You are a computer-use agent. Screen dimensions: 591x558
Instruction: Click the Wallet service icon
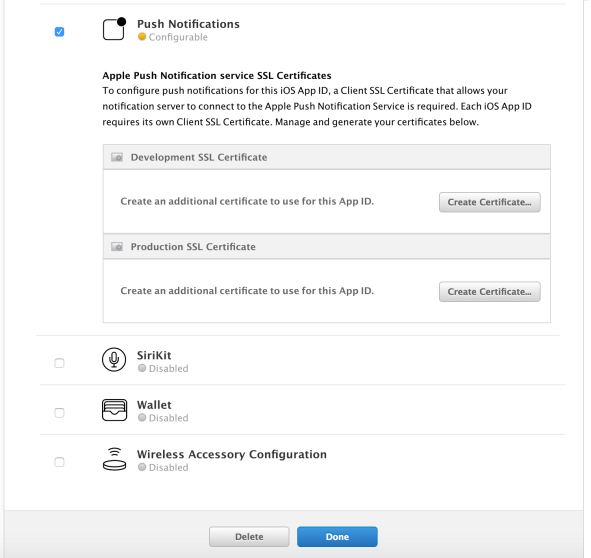coord(114,410)
